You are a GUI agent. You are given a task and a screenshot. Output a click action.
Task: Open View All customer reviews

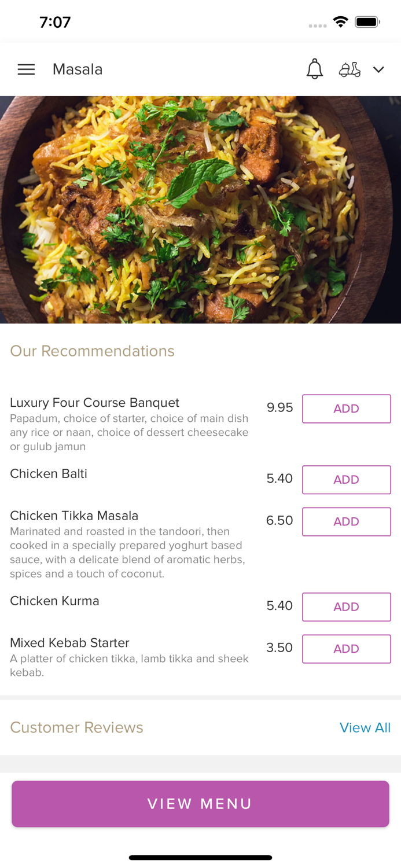pos(365,727)
